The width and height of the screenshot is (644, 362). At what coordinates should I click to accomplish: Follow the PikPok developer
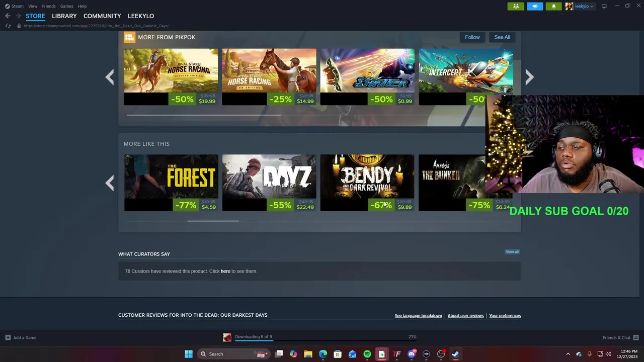click(472, 37)
